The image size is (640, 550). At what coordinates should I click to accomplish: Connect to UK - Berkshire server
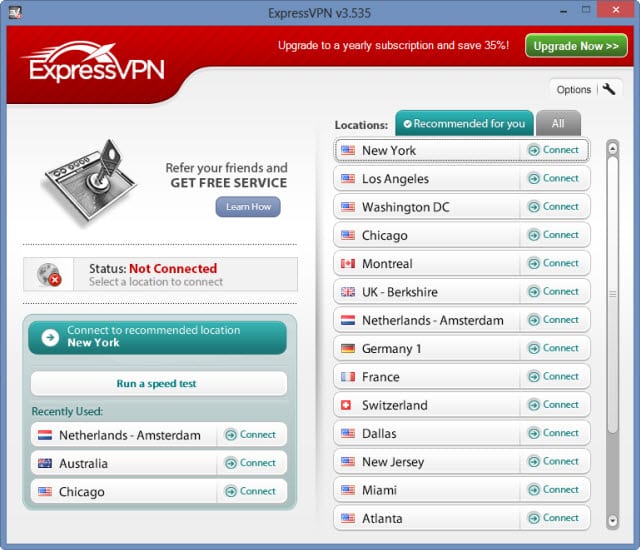pyautogui.click(x=554, y=291)
